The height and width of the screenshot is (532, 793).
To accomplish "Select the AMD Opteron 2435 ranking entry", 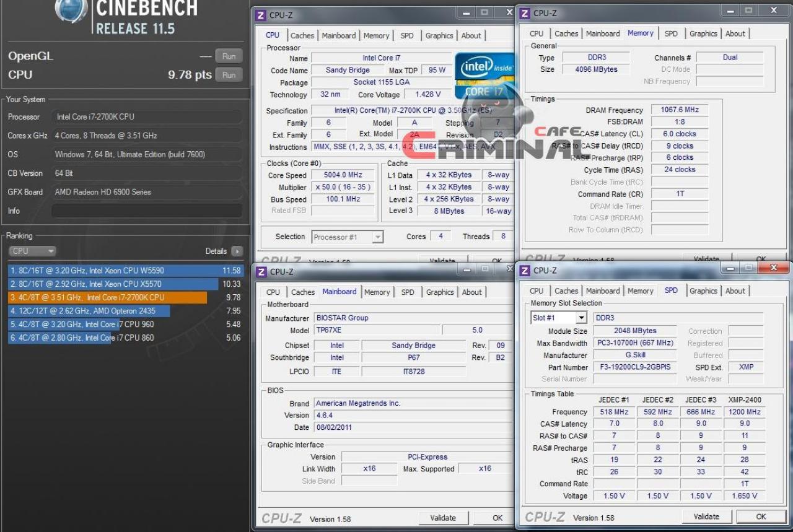I will click(125, 311).
